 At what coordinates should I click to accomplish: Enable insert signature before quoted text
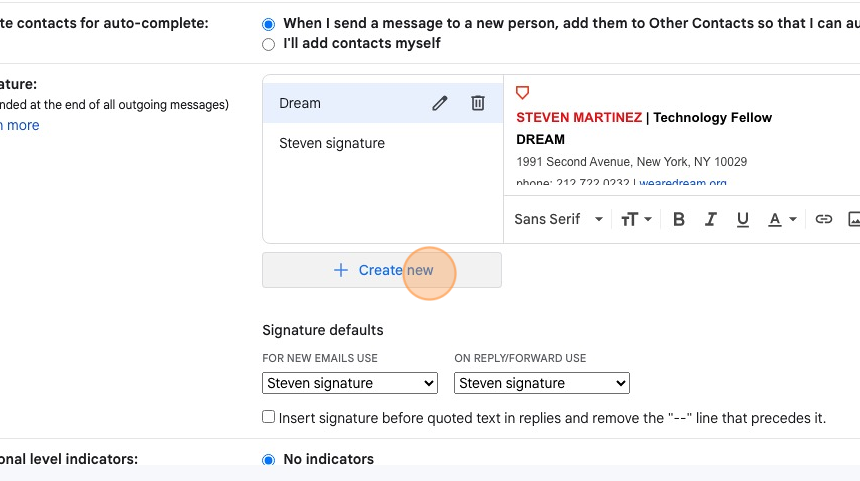pyautogui.click(x=268, y=417)
